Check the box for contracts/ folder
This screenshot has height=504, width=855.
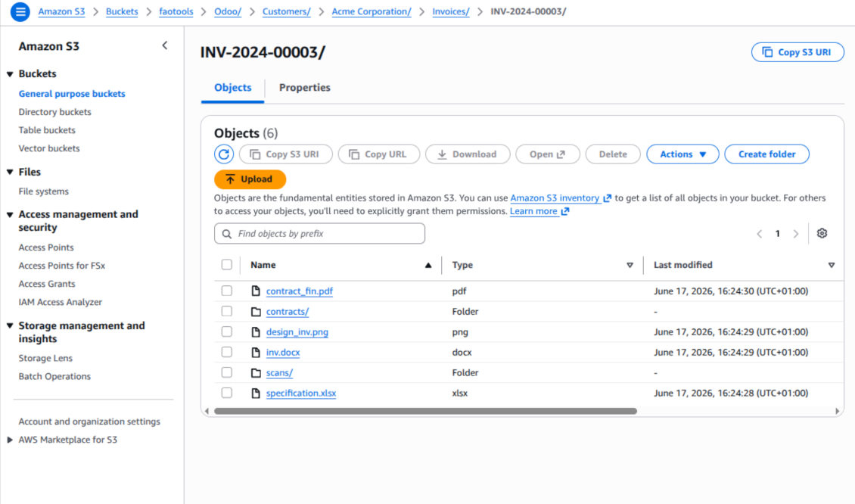pyautogui.click(x=227, y=312)
